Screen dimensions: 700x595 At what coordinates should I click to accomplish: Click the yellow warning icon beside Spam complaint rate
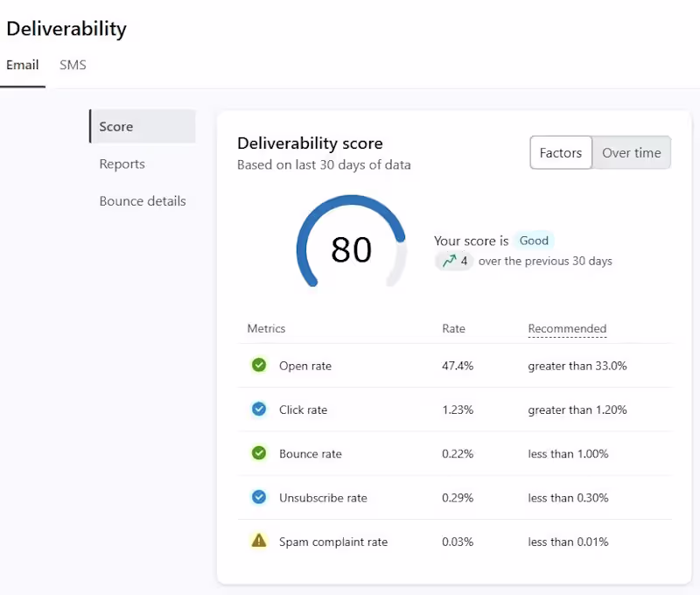tap(259, 541)
